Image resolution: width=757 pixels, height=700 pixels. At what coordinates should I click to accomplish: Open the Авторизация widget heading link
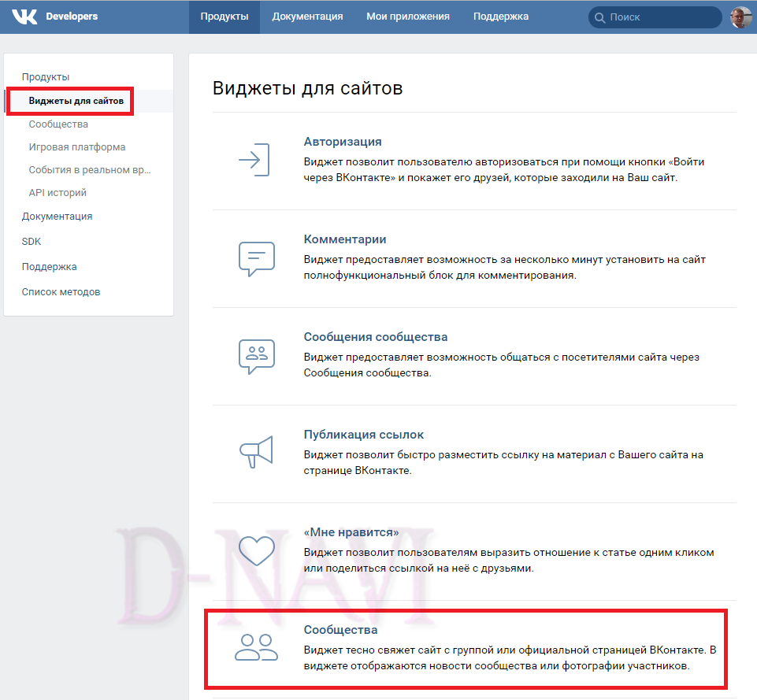point(343,142)
